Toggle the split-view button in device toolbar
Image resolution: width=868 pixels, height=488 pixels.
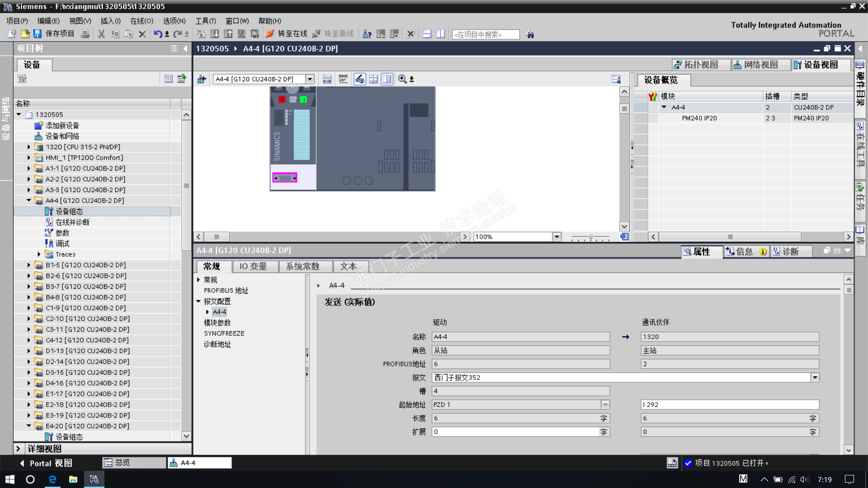click(387, 79)
